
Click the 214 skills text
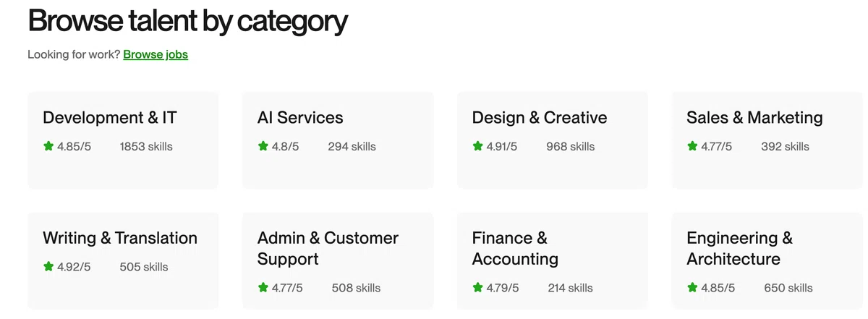tap(570, 288)
